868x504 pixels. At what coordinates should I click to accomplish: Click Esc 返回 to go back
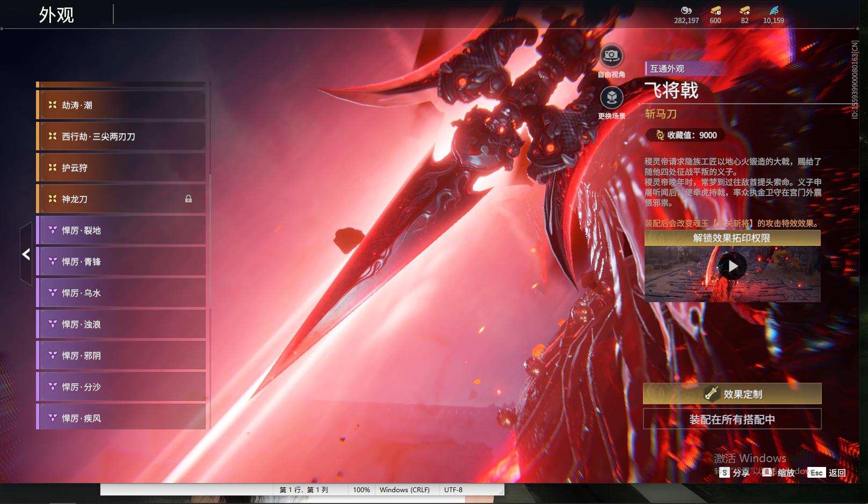pos(827,472)
